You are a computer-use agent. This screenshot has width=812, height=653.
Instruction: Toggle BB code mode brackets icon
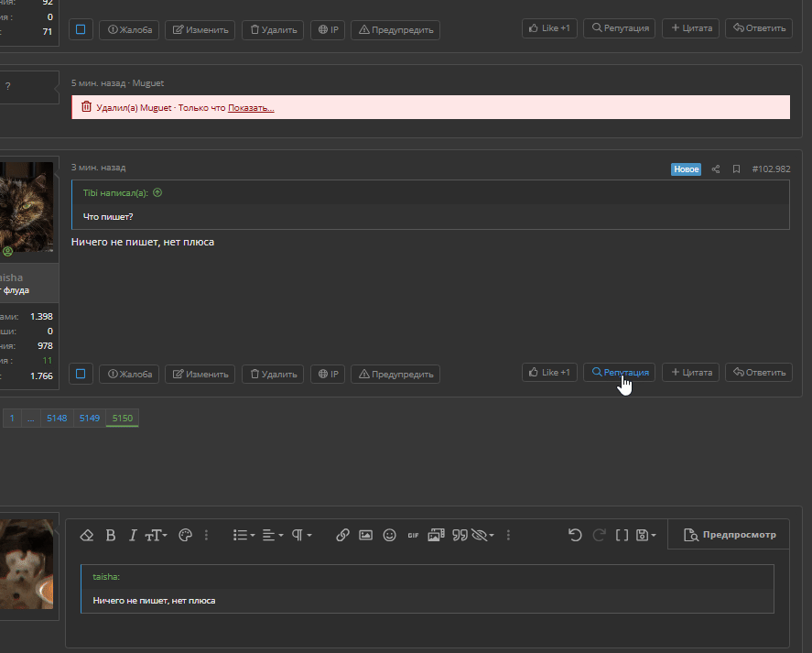(622, 535)
